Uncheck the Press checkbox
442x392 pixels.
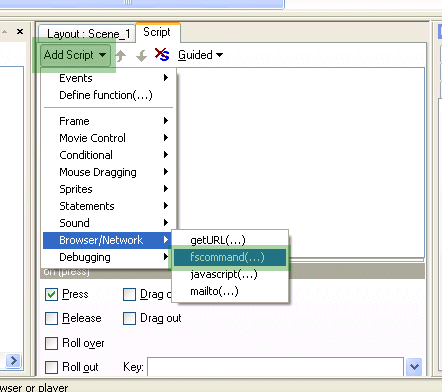click(51, 295)
